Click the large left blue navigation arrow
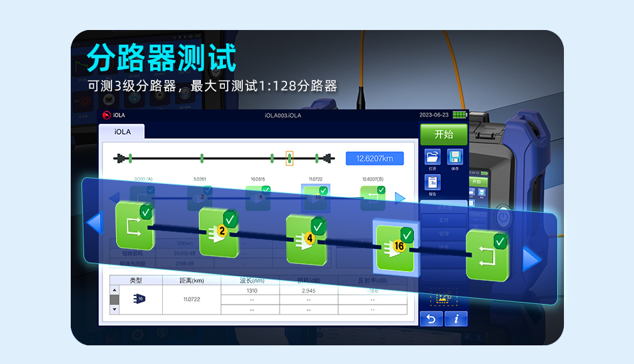The height and width of the screenshot is (364, 634). pos(94,223)
